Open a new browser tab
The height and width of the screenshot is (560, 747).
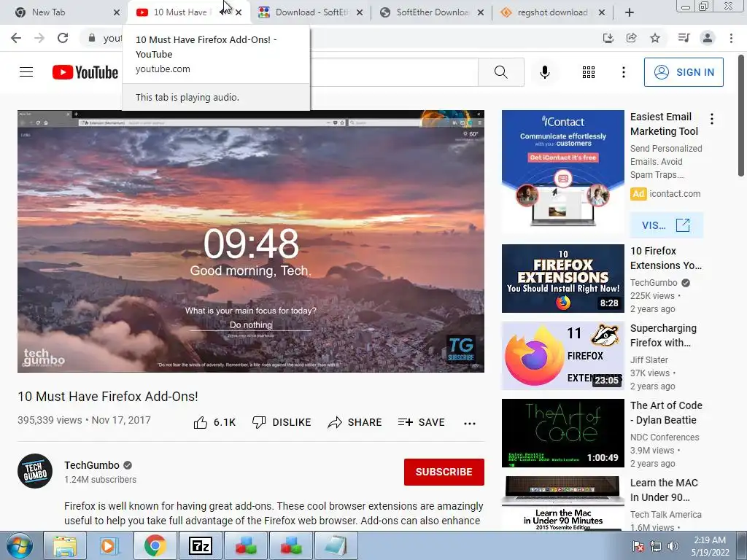(630, 12)
